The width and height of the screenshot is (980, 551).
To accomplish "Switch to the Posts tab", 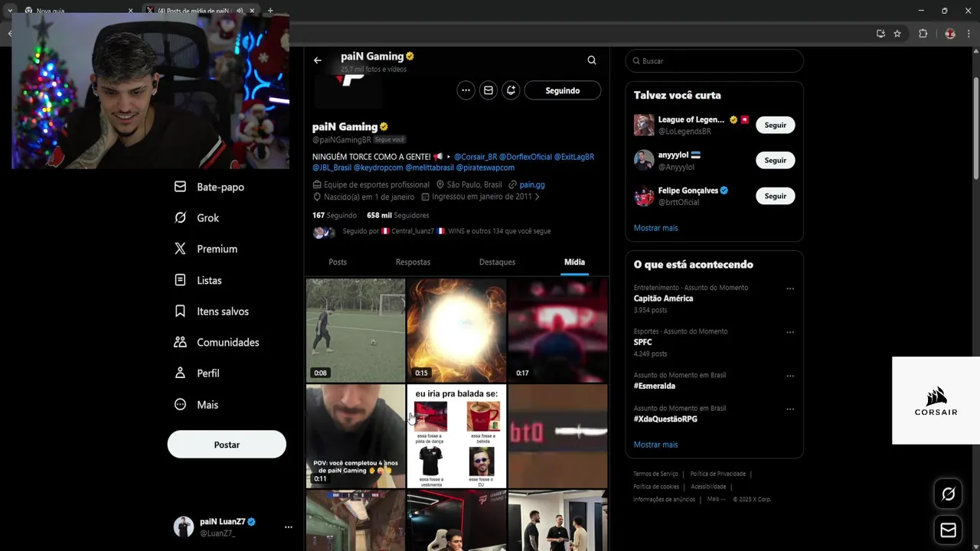I will (338, 262).
